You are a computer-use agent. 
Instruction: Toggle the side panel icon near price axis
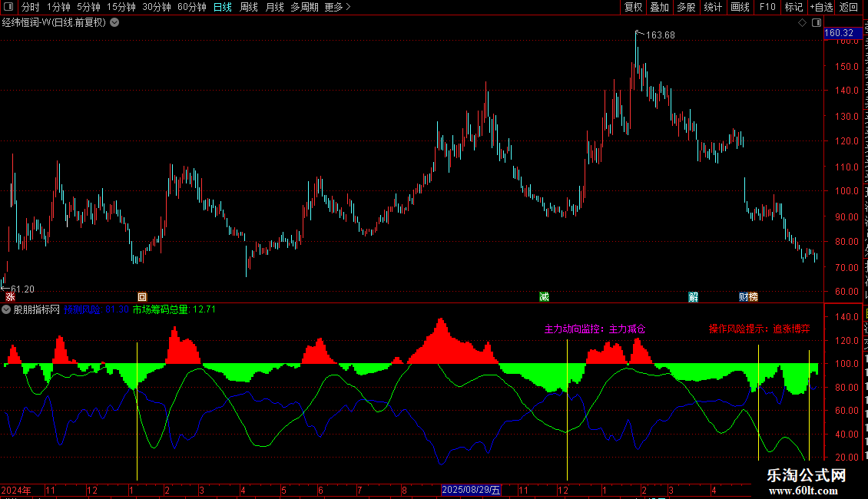[x=817, y=23]
